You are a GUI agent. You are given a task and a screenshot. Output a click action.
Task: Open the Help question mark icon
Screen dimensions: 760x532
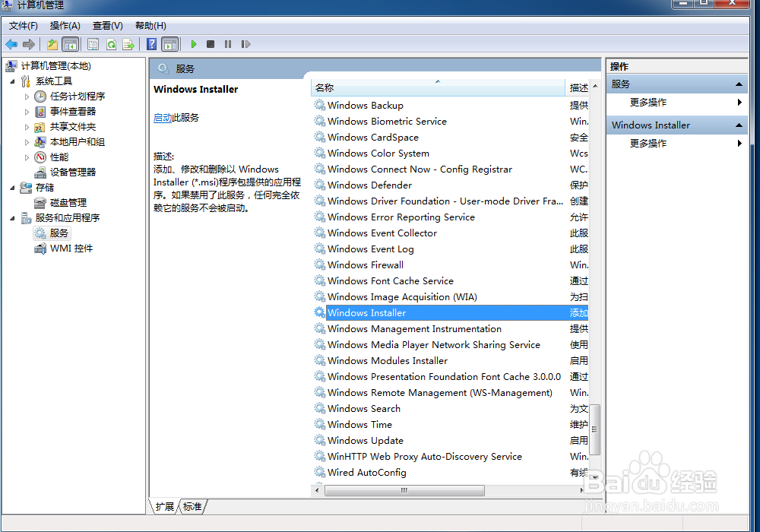(x=152, y=45)
